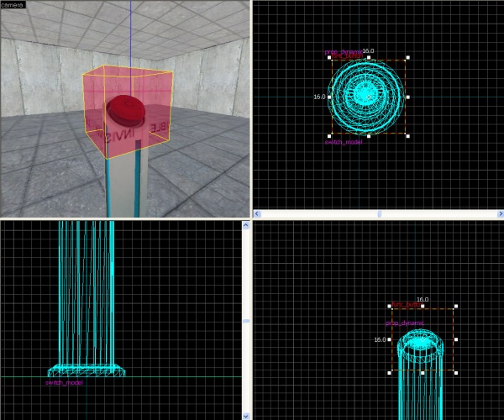Click the left arrow of top view scrollbar

pos(257,213)
